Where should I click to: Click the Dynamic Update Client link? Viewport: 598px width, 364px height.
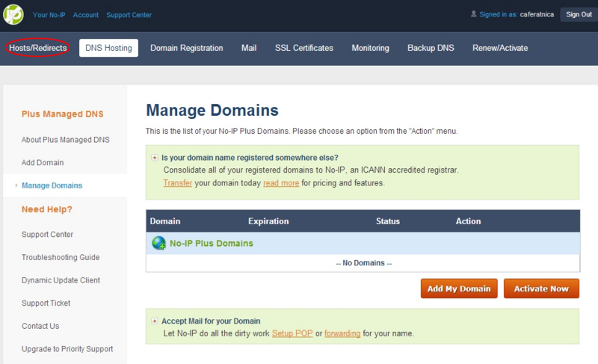click(61, 280)
